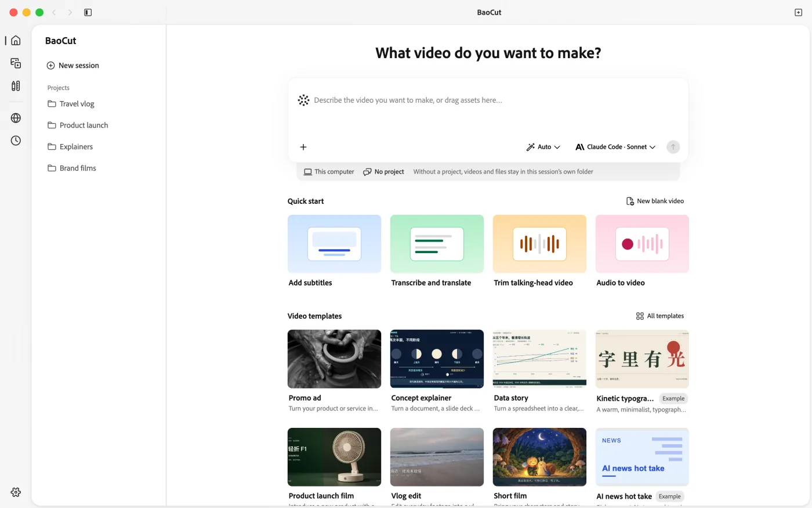Image resolution: width=812 pixels, height=508 pixels.
Task: Open All templates link
Action: (x=660, y=316)
